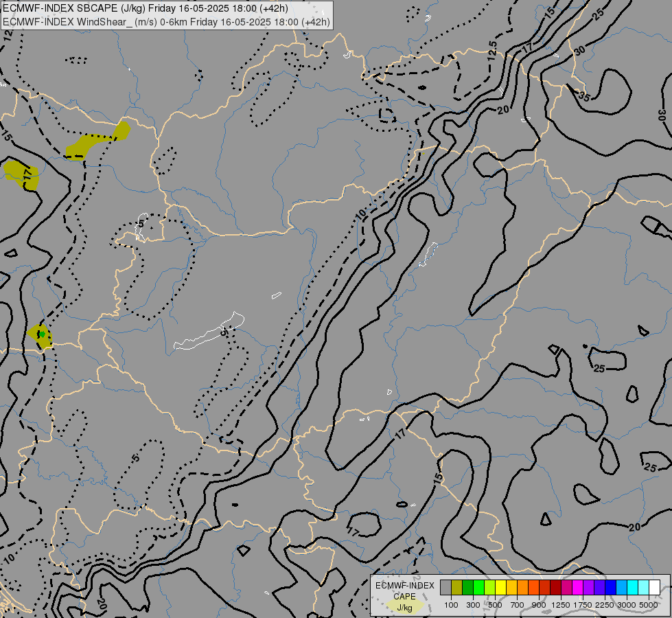The image size is (672, 618).
Task: Select the sky blue legend swatch
Action: [621, 588]
